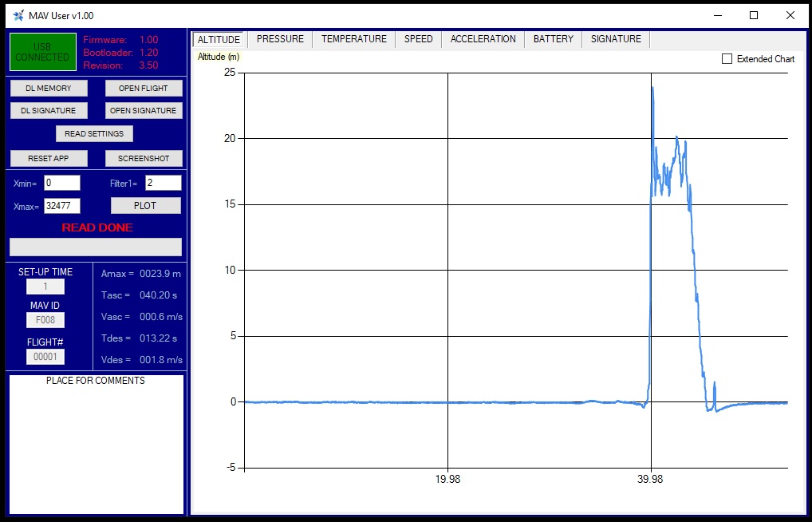Click the SET-UP TIME value box
Image resolution: width=812 pixels, height=522 pixels.
pyautogui.click(x=45, y=287)
